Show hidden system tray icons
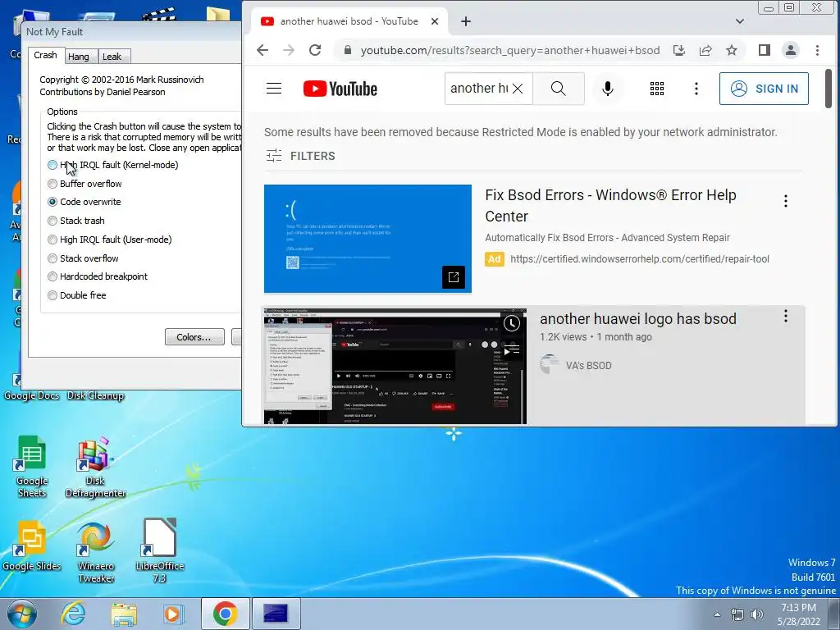 (x=717, y=614)
